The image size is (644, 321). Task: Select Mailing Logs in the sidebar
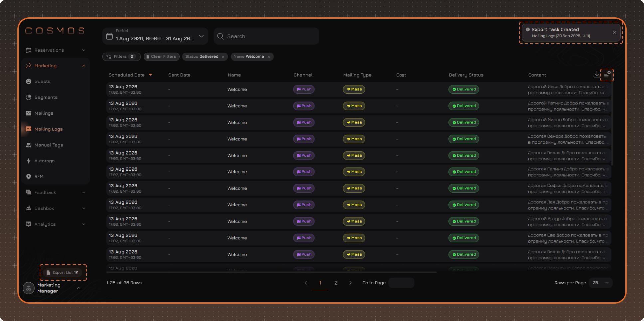click(x=48, y=129)
